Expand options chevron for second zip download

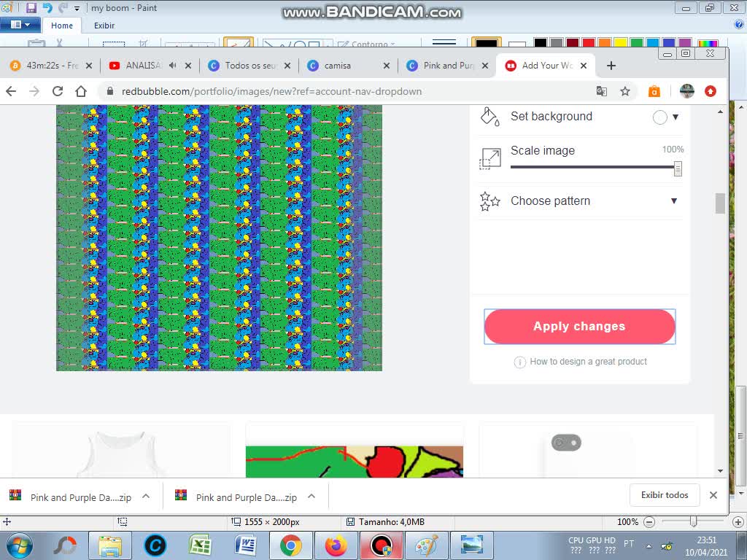click(x=311, y=496)
